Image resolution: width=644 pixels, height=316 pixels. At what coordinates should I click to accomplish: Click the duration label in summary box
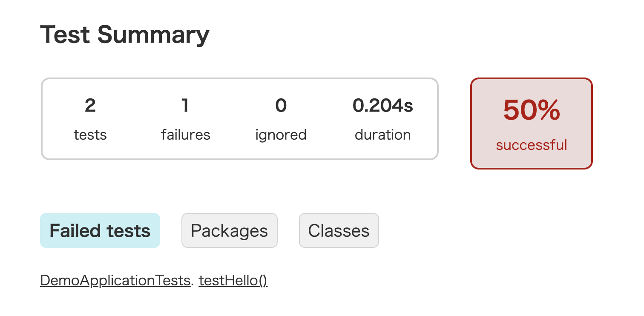pyautogui.click(x=382, y=135)
